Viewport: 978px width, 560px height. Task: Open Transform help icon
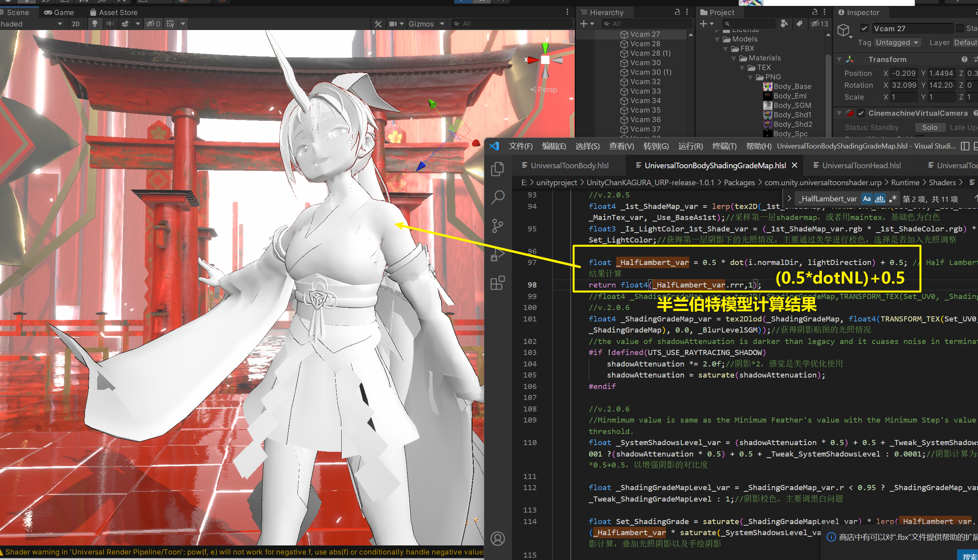tap(964, 59)
